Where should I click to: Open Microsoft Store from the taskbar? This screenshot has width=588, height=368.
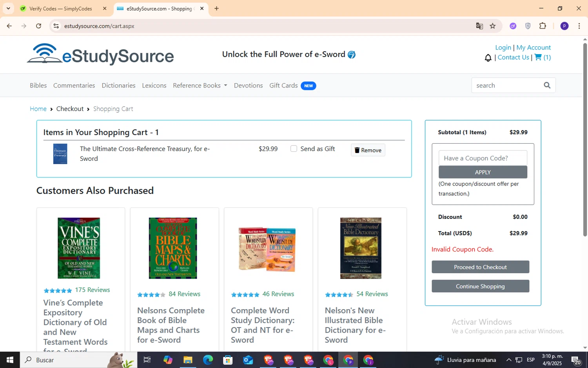[x=228, y=360]
